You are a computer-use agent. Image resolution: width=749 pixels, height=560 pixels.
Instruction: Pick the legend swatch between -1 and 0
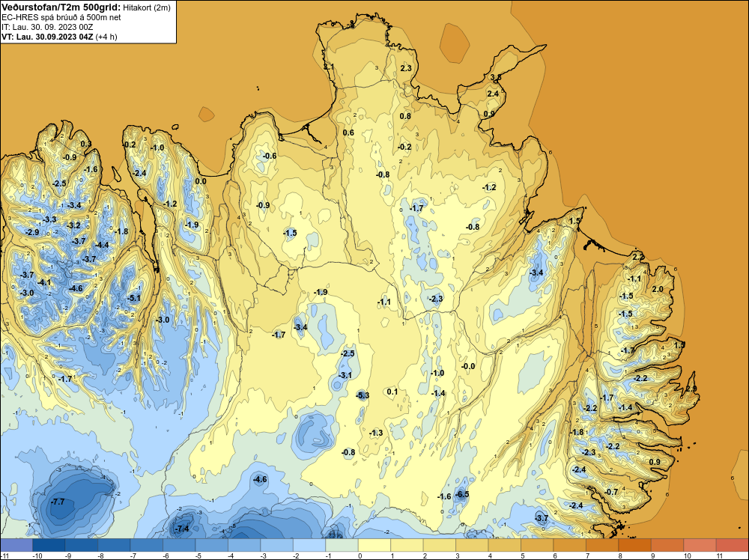pos(342,545)
